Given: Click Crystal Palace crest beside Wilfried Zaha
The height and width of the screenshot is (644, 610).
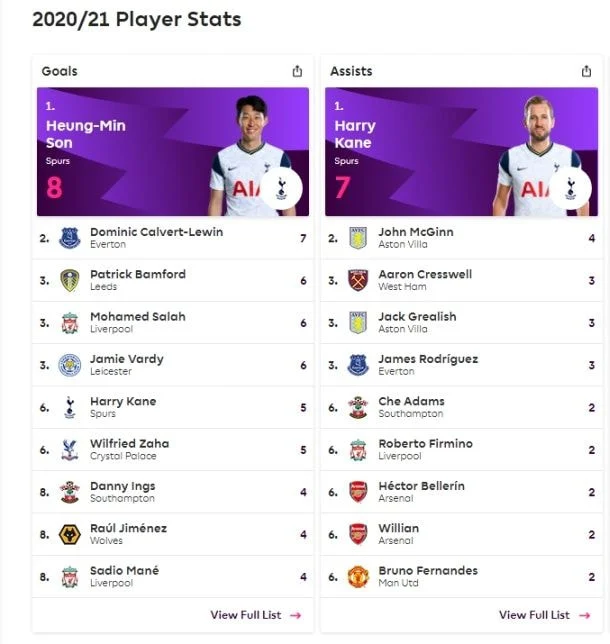Looking at the screenshot, I should 69,450.
